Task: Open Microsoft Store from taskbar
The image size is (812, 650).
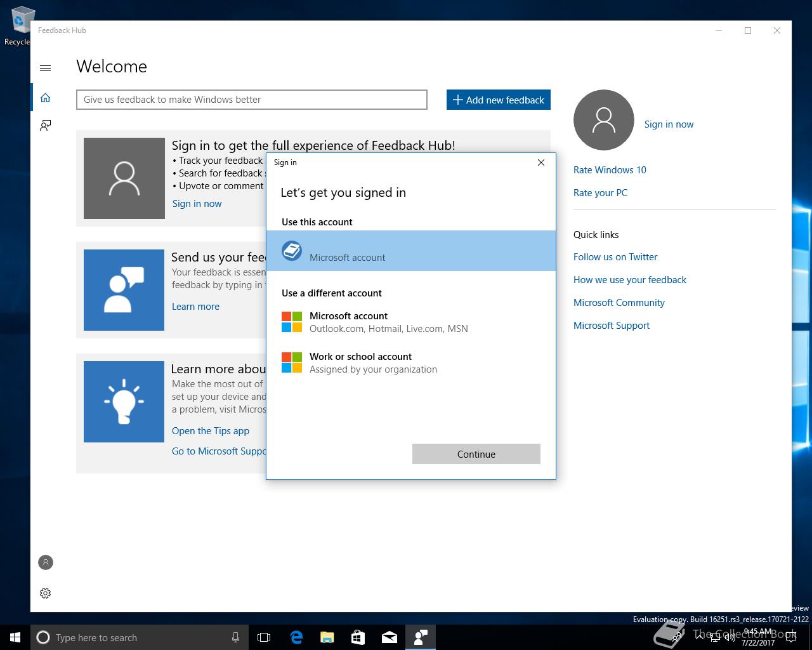Action: (358, 637)
